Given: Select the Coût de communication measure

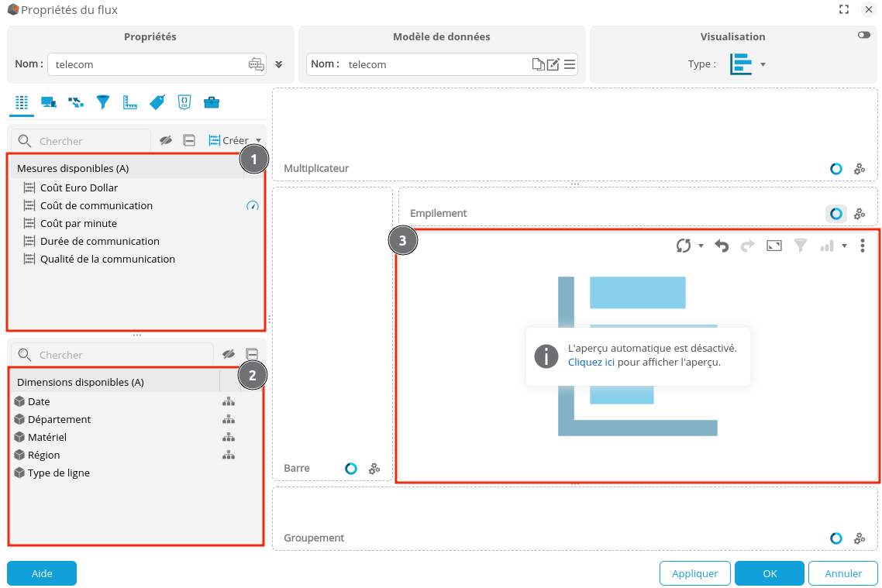Looking at the screenshot, I should pyautogui.click(x=96, y=205).
